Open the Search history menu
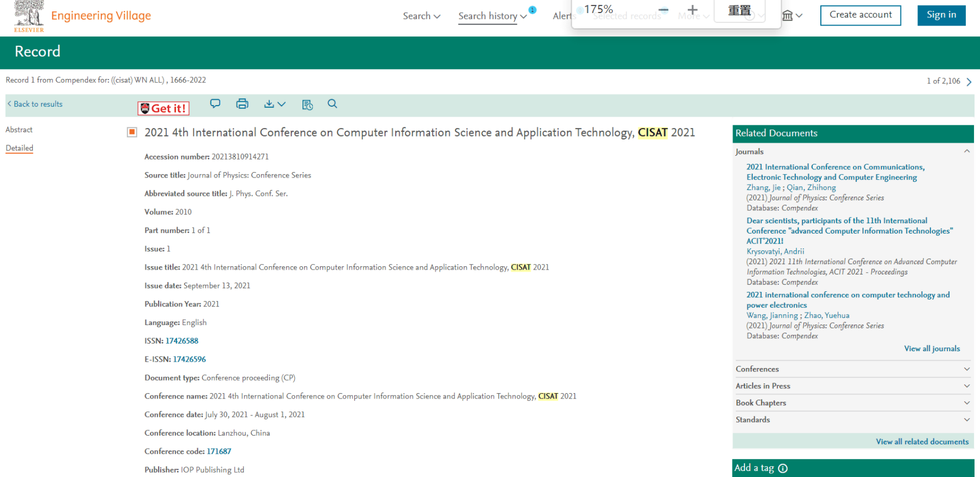The image size is (980, 477). coord(492,16)
